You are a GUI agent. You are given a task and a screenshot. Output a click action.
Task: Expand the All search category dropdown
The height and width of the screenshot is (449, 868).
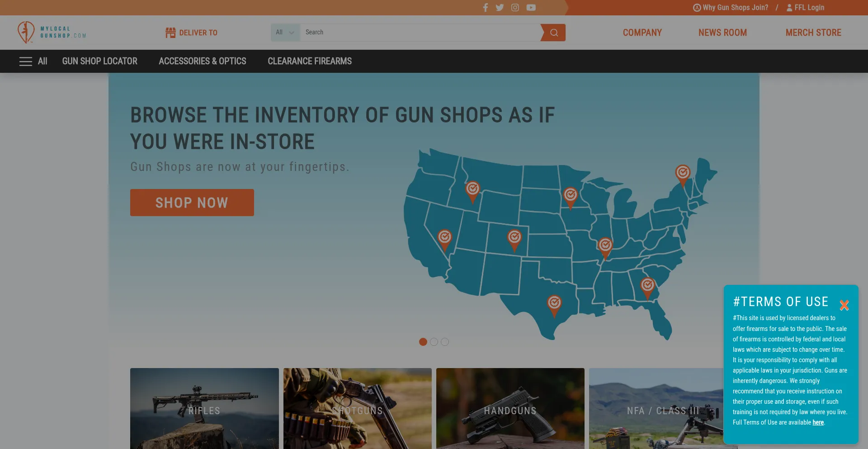pos(285,33)
